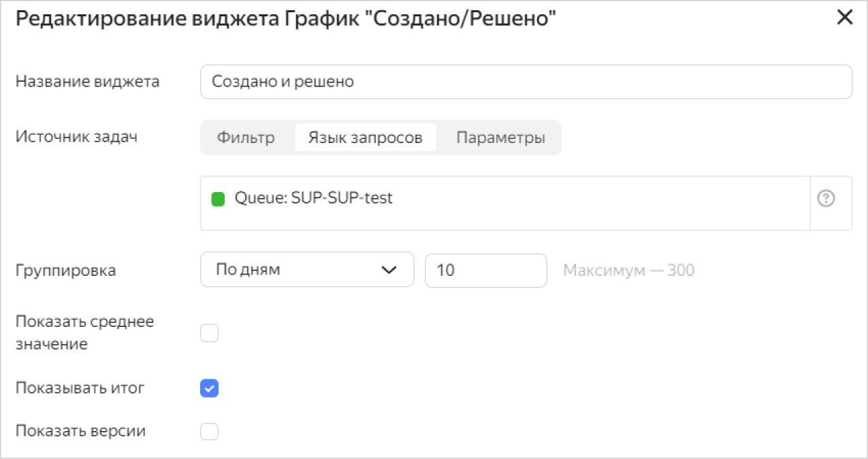Click the widget name field "Создано и решено"
The width and height of the screenshot is (868, 459).
point(526,82)
